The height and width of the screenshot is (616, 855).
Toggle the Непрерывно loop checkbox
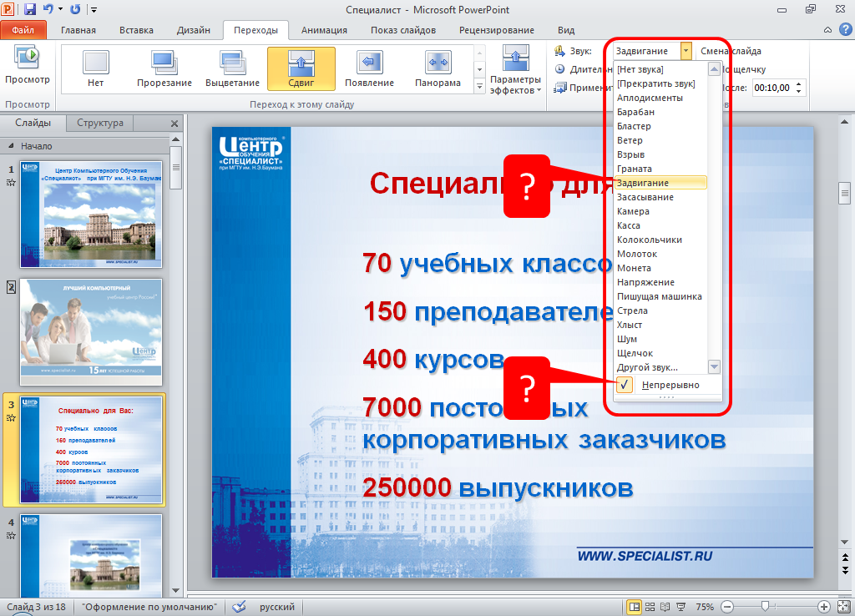(624, 385)
